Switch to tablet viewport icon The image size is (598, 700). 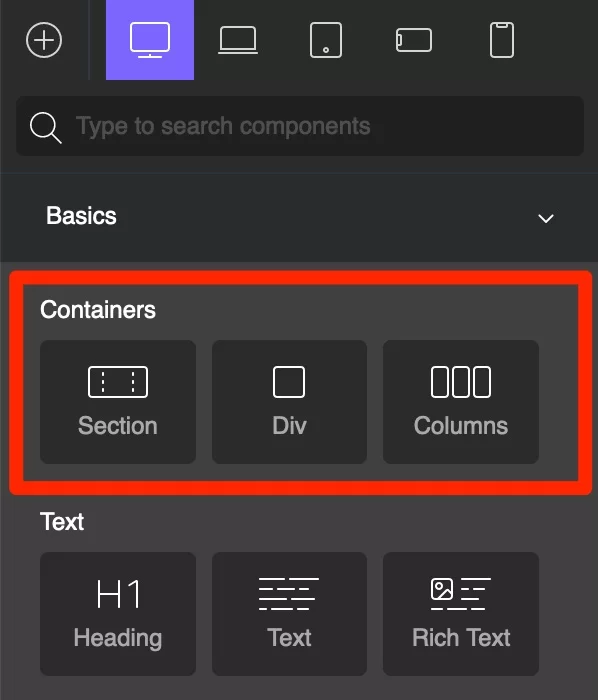coord(326,40)
